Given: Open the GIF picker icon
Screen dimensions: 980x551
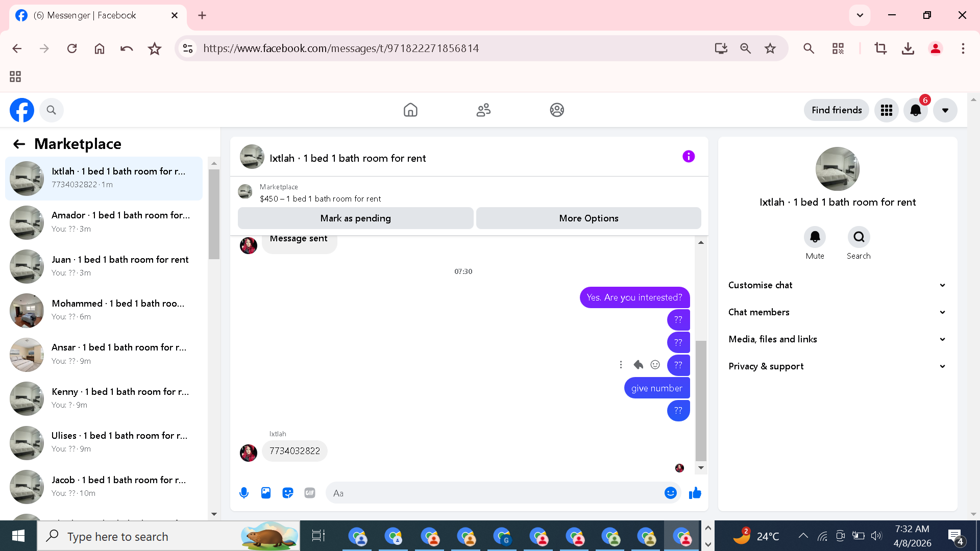Looking at the screenshot, I should coord(310,493).
